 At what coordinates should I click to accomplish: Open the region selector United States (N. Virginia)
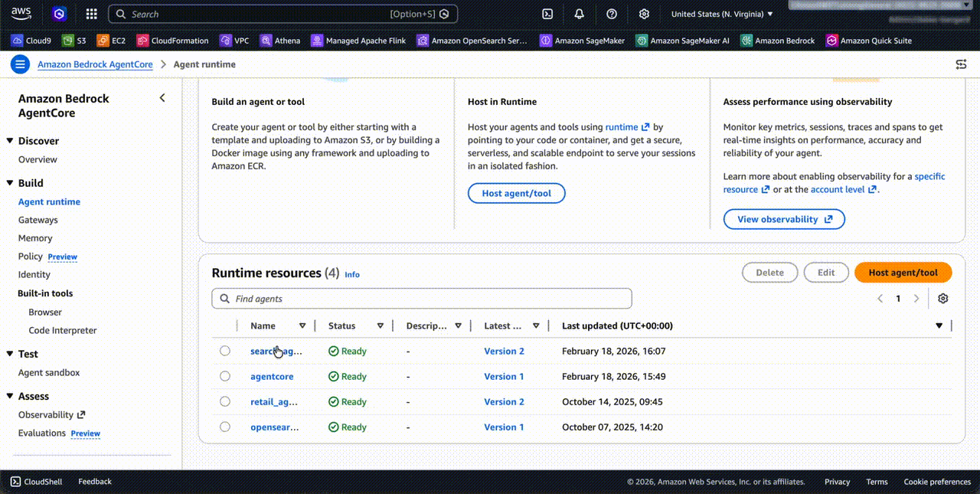[722, 14]
